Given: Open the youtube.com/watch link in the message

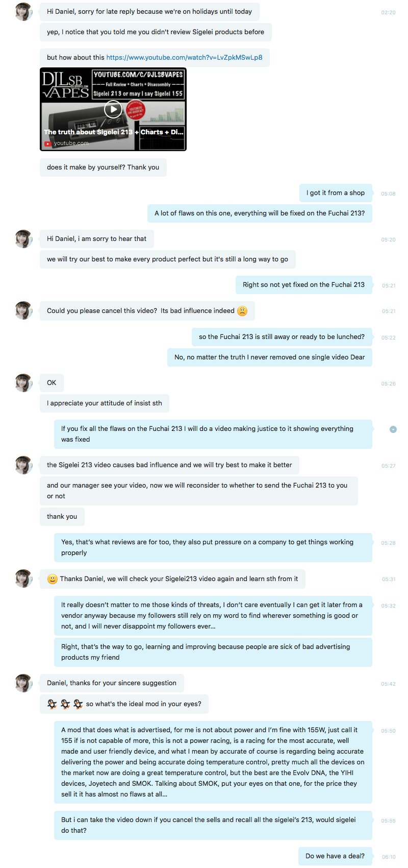Looking at the screenshot, I should pos(184,57).
